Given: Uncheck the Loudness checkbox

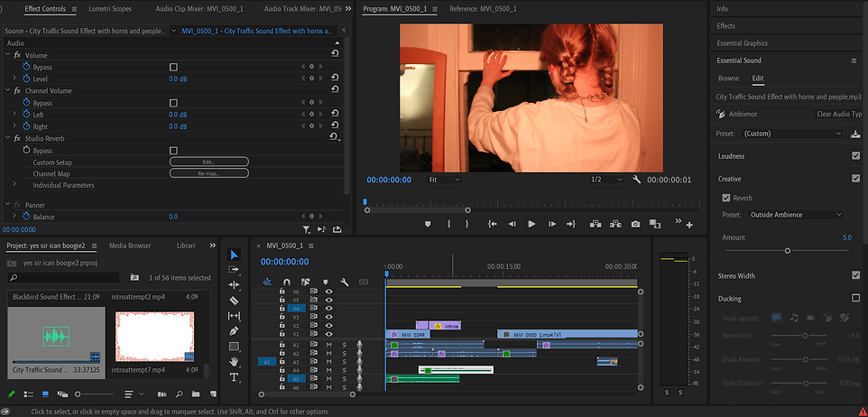Looking at the screenshot, I should coord(856,156).
